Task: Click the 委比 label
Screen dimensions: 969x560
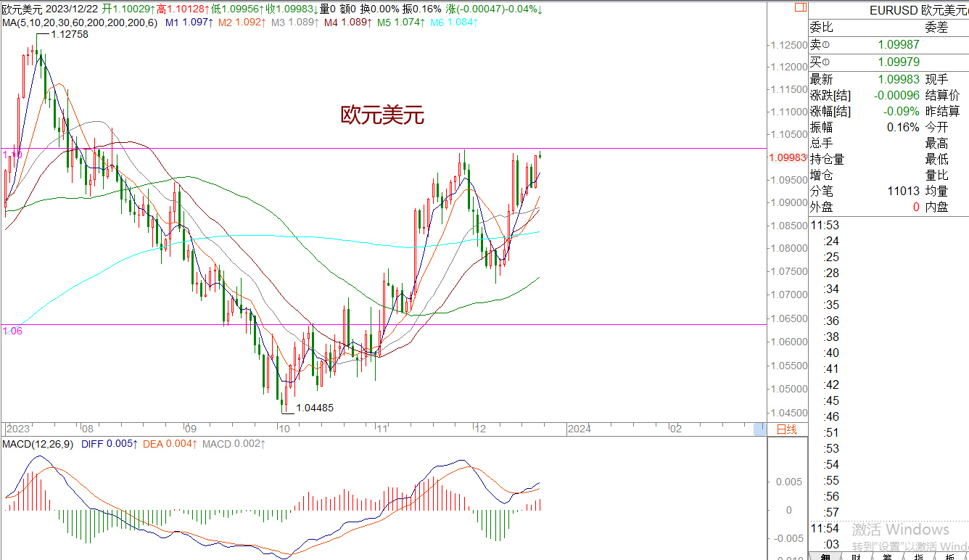Action: tap(821, 28)
